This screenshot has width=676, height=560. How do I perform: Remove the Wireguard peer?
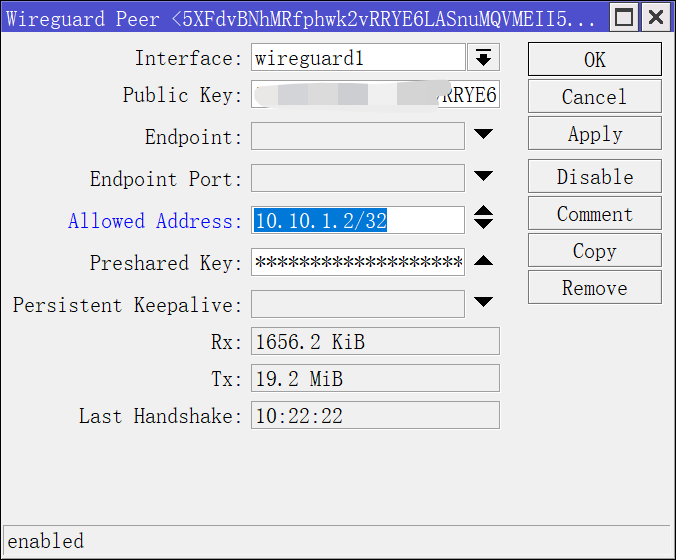click(594, 288)
